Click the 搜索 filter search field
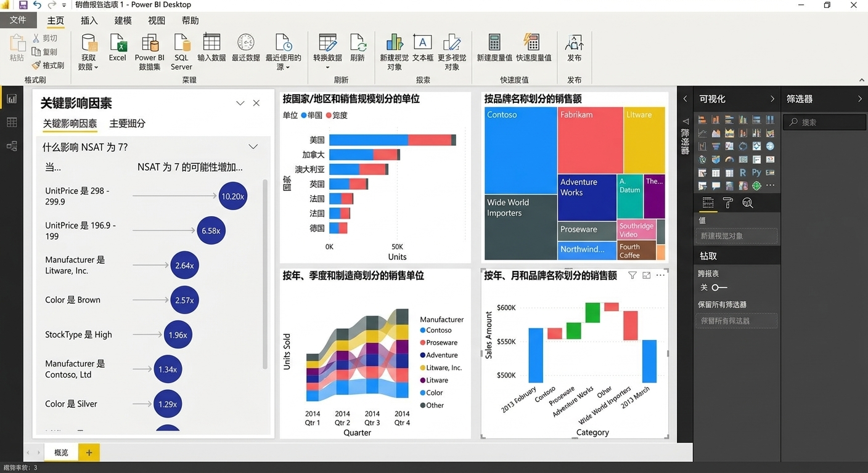Screen dimensions: 868x473 pyautogui.click(x=824, y=122)
